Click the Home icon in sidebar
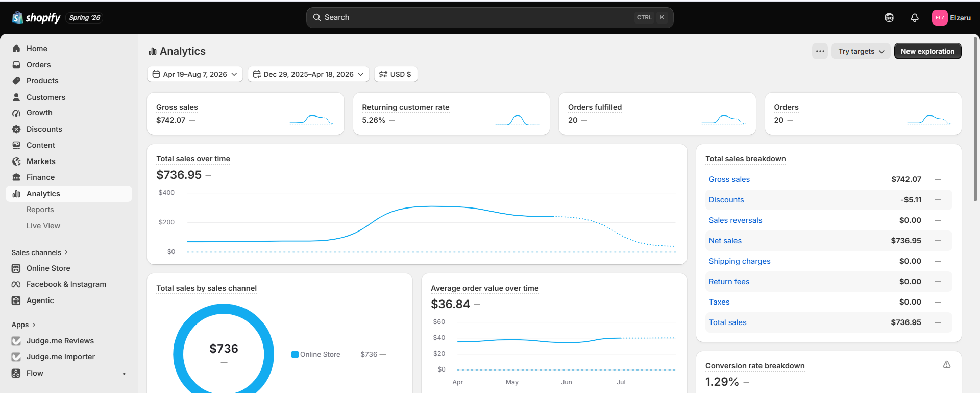Image resolution: width=980 pixels, height=393 pixels. pos(16,49)
